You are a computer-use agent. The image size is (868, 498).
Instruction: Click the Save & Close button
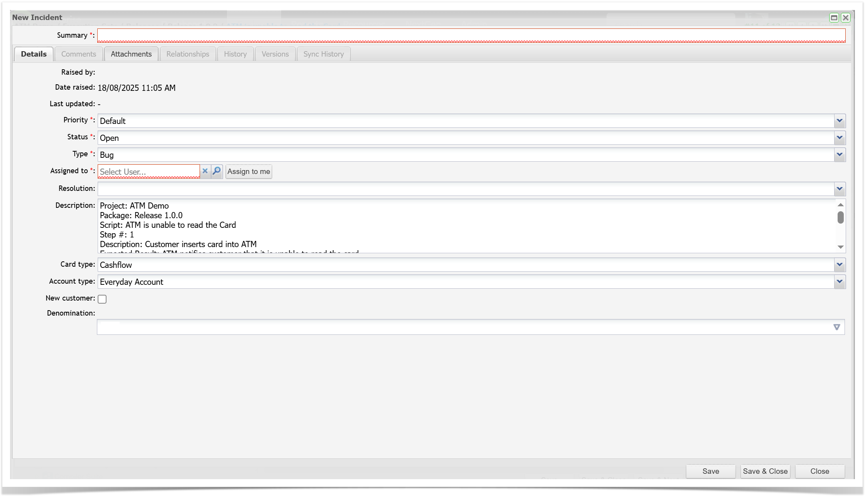click(765, 471)
